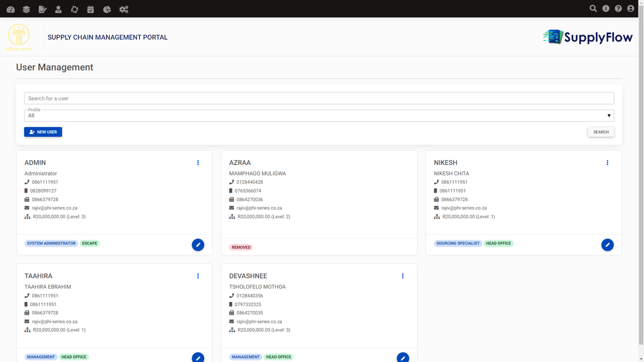The height and width of the screenshot is (362, 644).
Task: Open the dashboard gauge icon
Action: point(11,9)
